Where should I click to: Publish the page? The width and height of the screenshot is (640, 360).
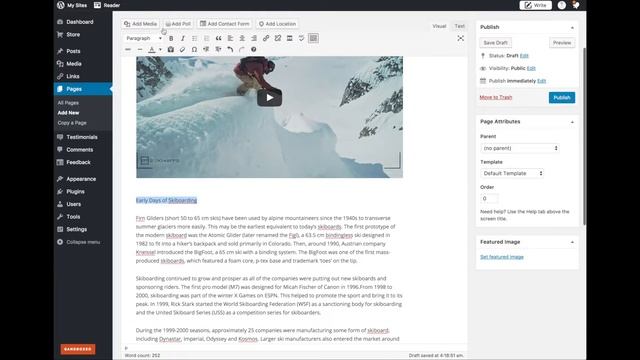coord(562,98)
